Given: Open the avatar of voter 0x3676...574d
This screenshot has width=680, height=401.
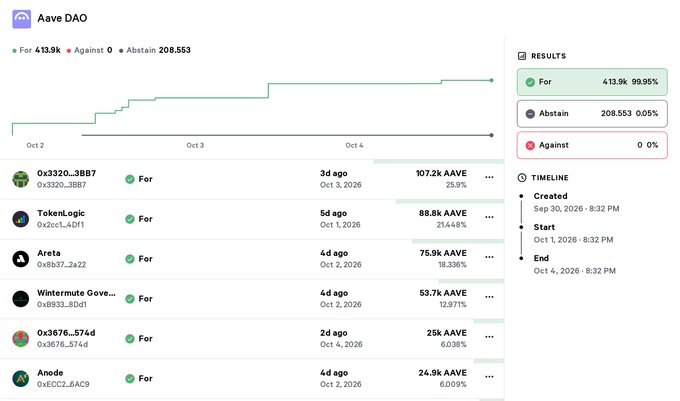Looking at the screenshot, I should click(20, 339).
